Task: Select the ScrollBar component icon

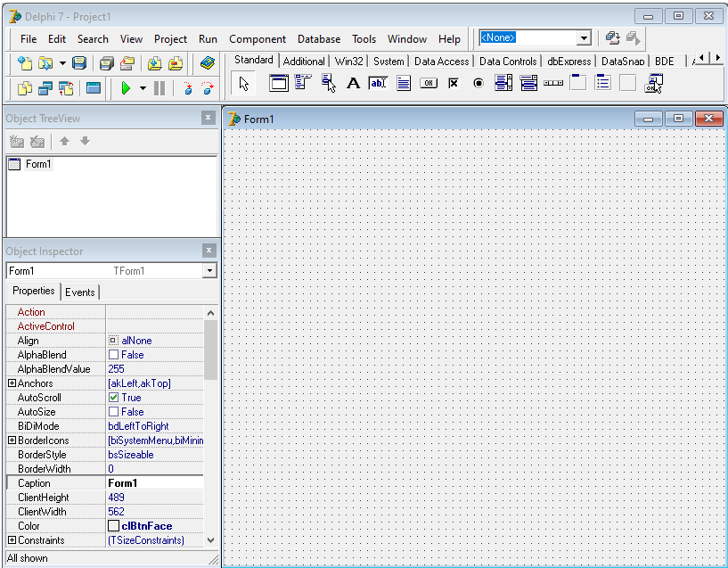Action: click(553, 83)
